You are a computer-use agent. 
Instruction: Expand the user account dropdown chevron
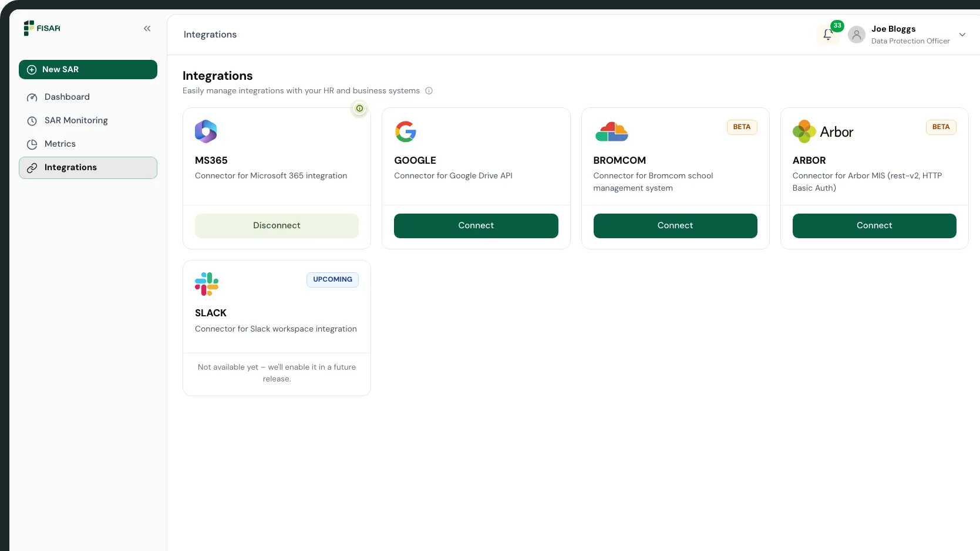[962, 35]
